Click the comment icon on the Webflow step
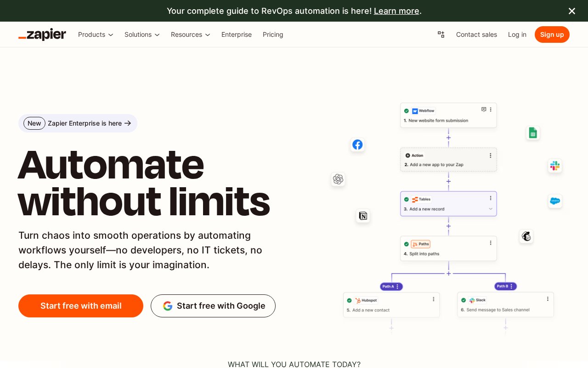This screenshot has width=588, height=368. click(x=484, y=109)
